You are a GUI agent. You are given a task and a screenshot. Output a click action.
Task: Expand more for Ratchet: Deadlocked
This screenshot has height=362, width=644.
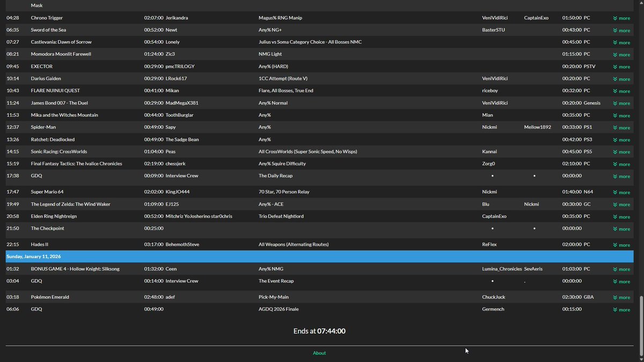[x=621, y=140]
